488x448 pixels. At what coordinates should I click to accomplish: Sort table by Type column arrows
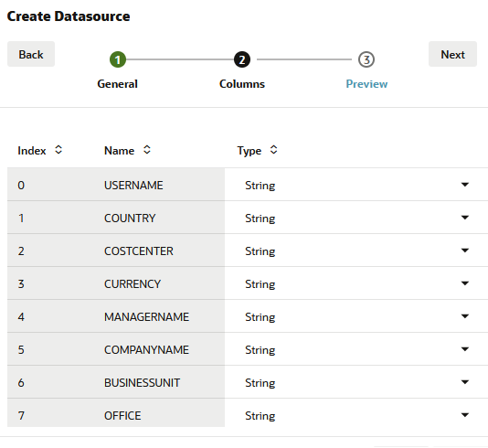coord(273,150)
